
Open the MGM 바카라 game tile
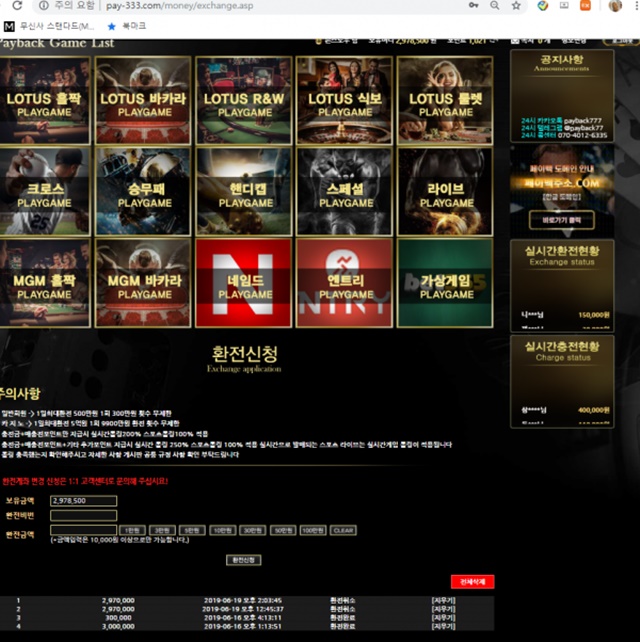(x=143, y=283)
